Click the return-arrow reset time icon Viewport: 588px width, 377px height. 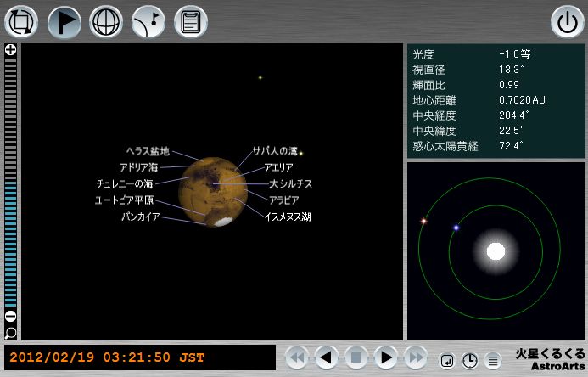pos(447,361)
